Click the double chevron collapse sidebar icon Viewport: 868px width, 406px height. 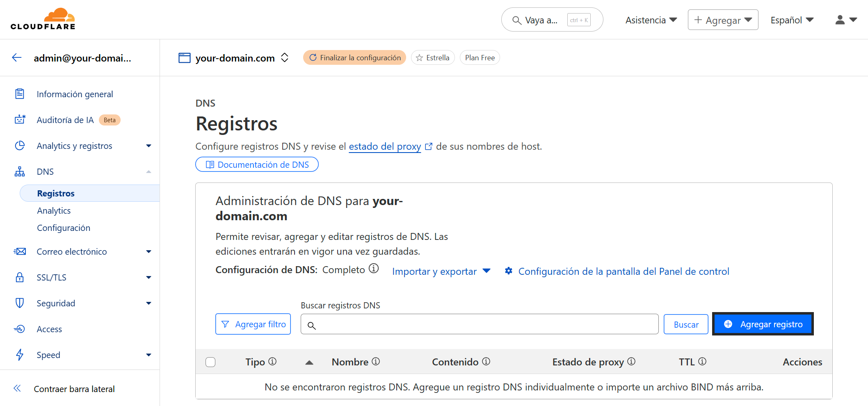[x=17, y=388]
